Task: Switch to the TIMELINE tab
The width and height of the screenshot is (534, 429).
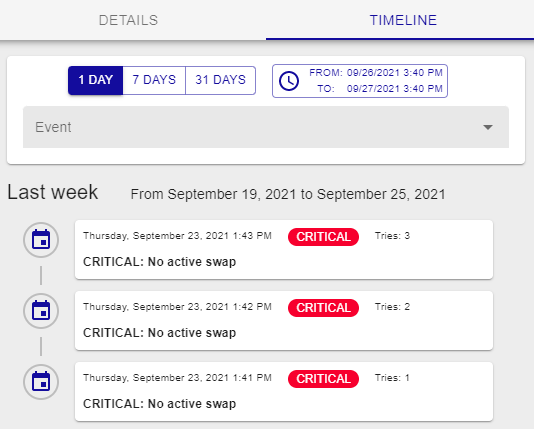Action: (403, 20)
